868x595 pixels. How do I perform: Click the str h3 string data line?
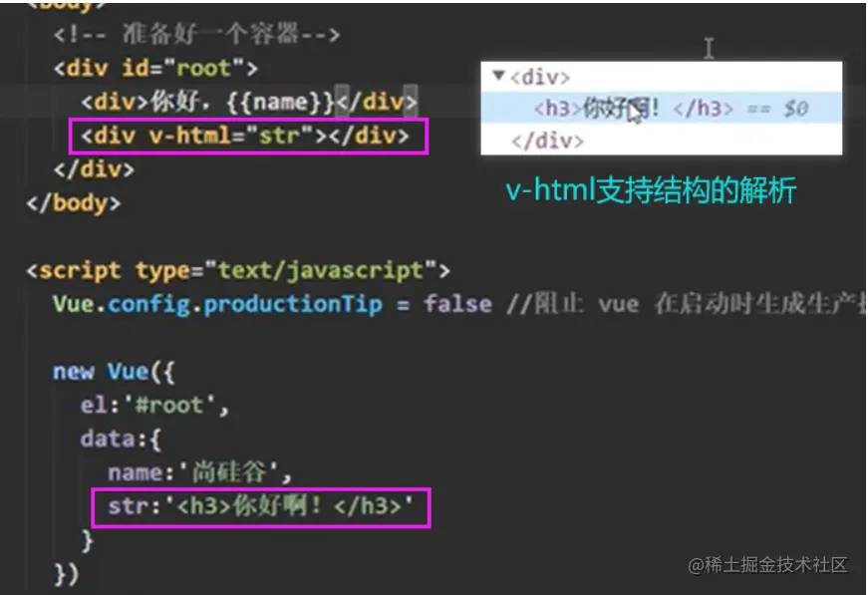260,506
